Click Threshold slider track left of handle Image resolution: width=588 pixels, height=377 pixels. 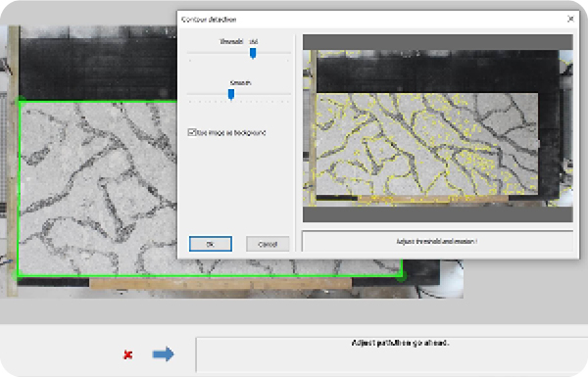219,53
